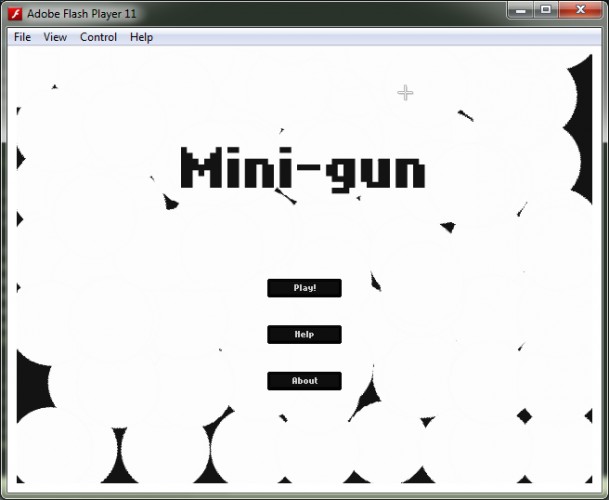Image resolution: width=609 pixels, height=500 pixels.
Task: Click the Adobe Flash Player 11 title text
Action: [x=82, y=14]
